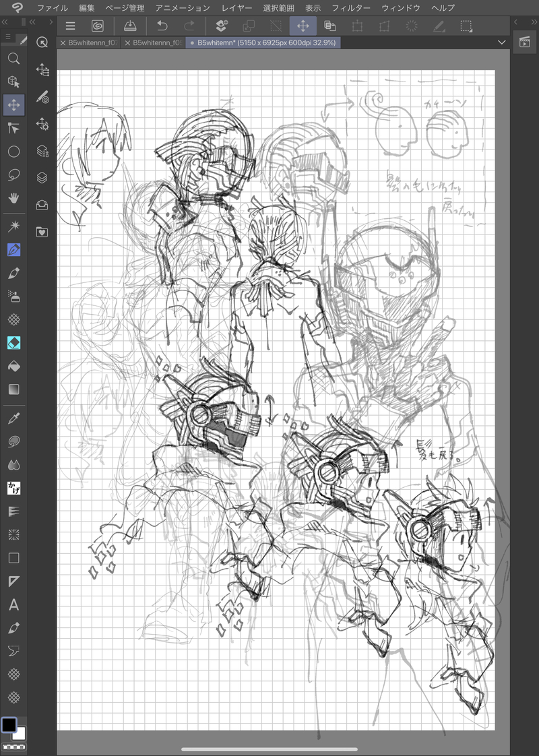Open the tool palette menu lines icon

tap(8, 36)
